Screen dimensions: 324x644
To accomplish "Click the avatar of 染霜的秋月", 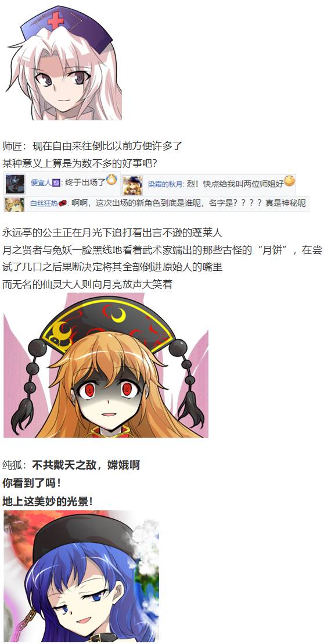I will 132,185.
